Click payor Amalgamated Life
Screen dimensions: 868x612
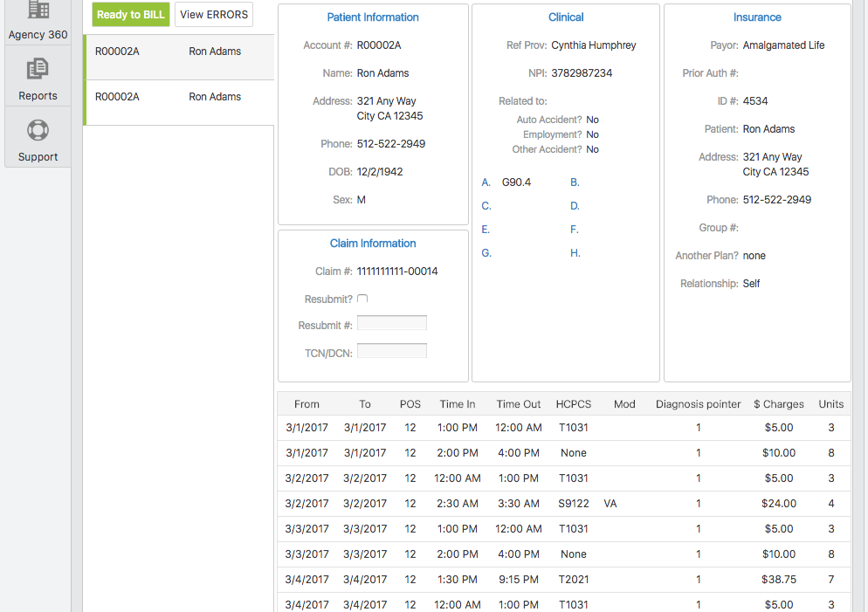(783, 45)
